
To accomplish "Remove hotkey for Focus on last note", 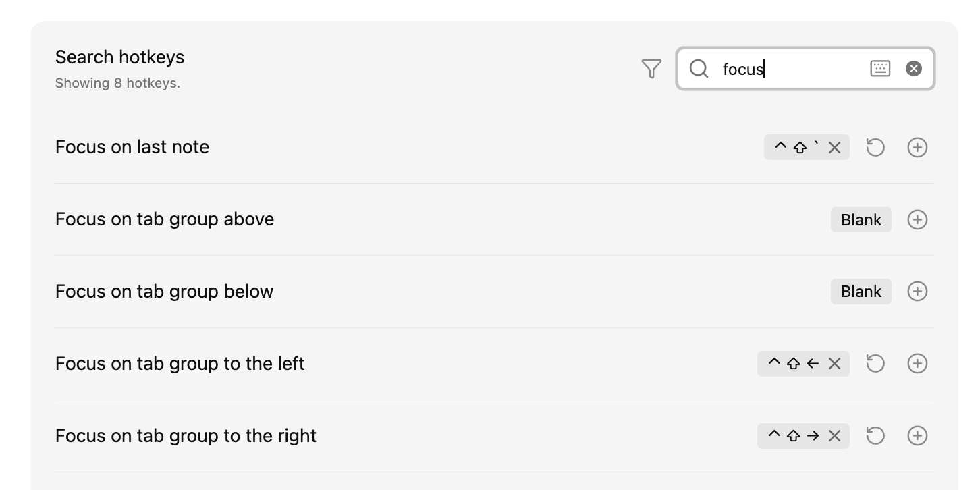I will pyautogui.click(x=835, y=148).
